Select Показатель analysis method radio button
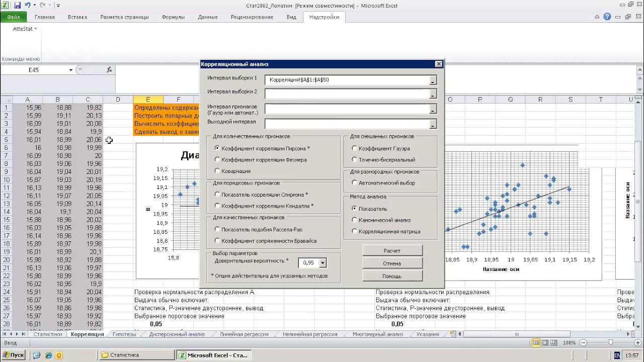This screenshot has height=362, width=644. (x=355, y=209)
